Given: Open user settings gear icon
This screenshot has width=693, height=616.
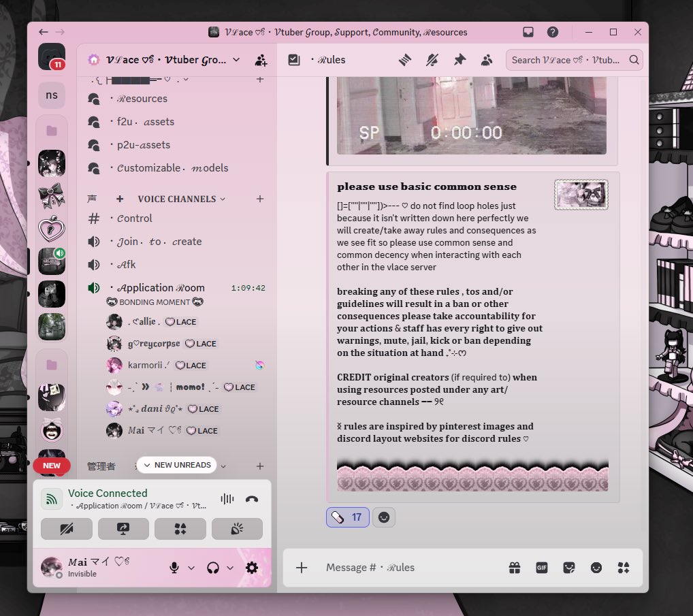Looking at the screenshot, I should point(252,568).
